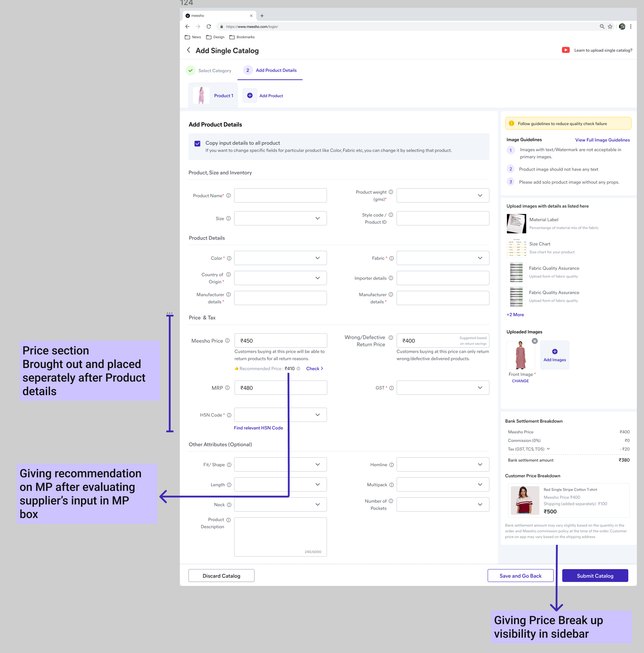Image resolution: width=644 pixels, height=653 pixels.
Task: Click Save and Go Back
Action: (520, 575)
